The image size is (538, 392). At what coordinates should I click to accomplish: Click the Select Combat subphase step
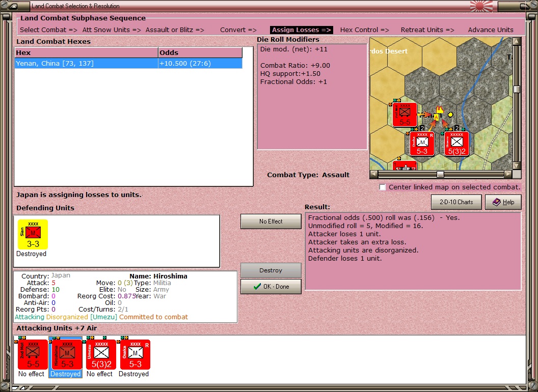pyautogui.click(x=48, y=30)
